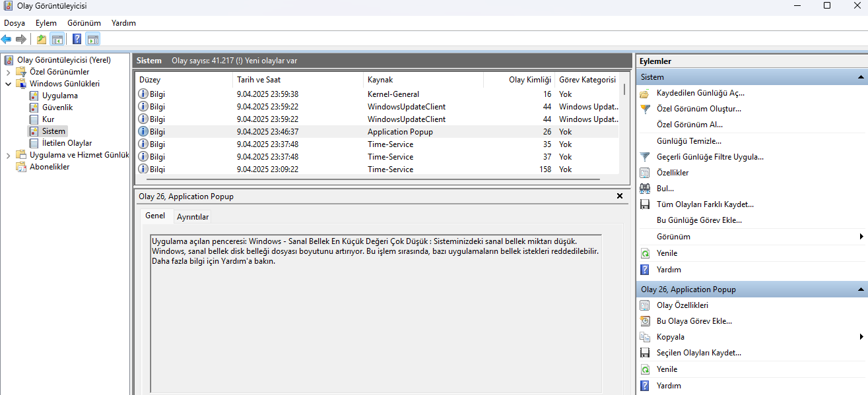The image size is (868, 395).
Task: Click Yenile in the Sistem actions section
Action: coord(667,253)
